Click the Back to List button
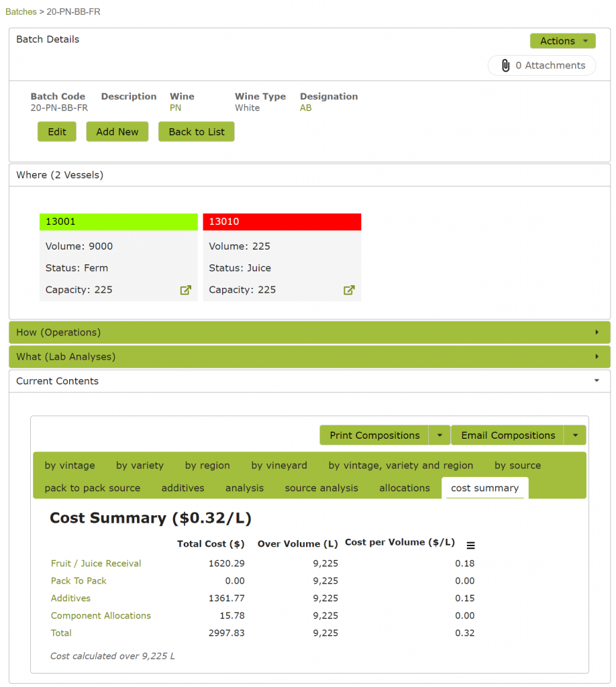This screenshot has height=687, width=616. tap(196, 131)
